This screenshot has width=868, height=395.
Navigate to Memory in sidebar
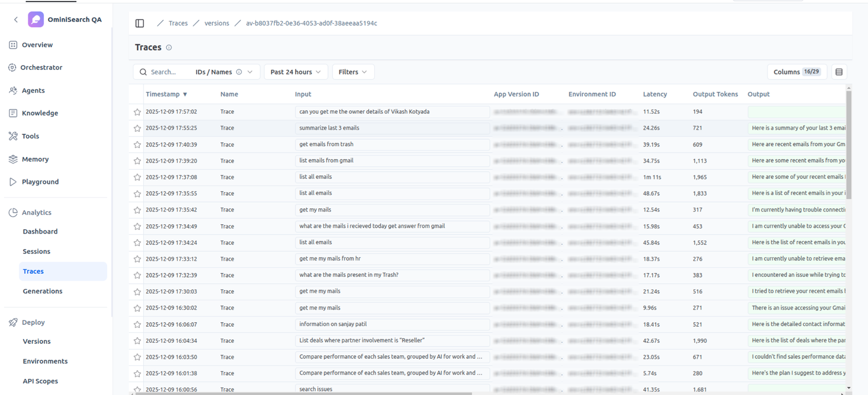pyautogui.click(x=35, y=159)
